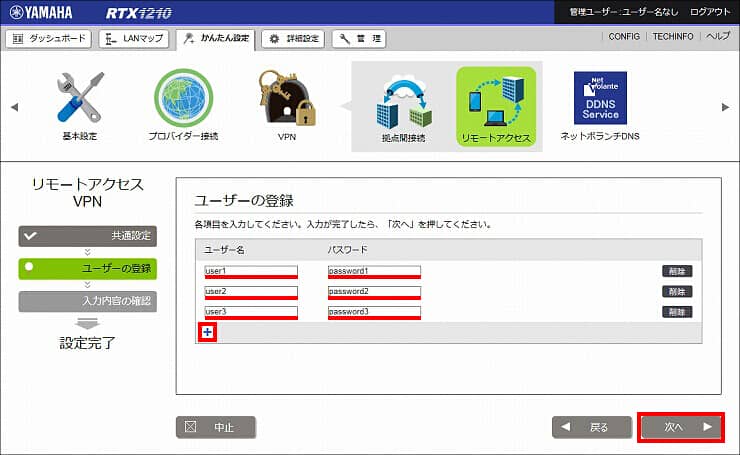Click the right carousel arrow
Screen dimensions: 740x455
[725, 107]
